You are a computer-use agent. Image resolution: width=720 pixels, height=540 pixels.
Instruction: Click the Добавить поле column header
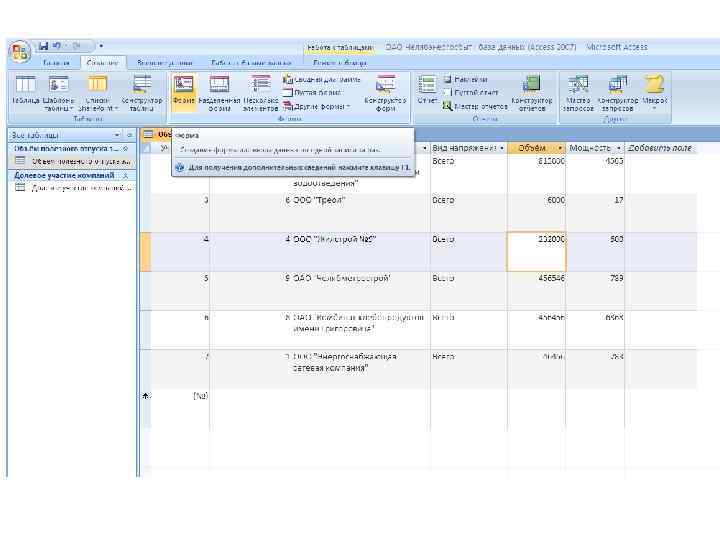pos(660,148)
